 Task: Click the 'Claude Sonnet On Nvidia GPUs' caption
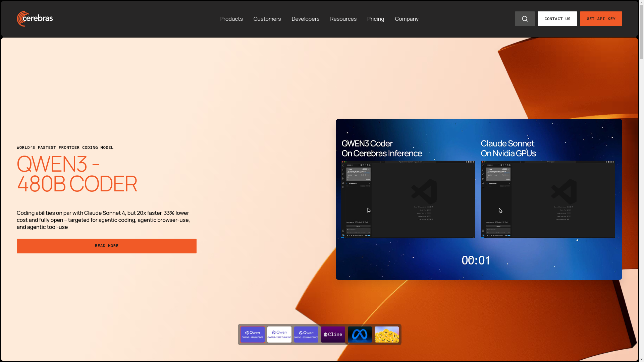click(x=508, y=148)
